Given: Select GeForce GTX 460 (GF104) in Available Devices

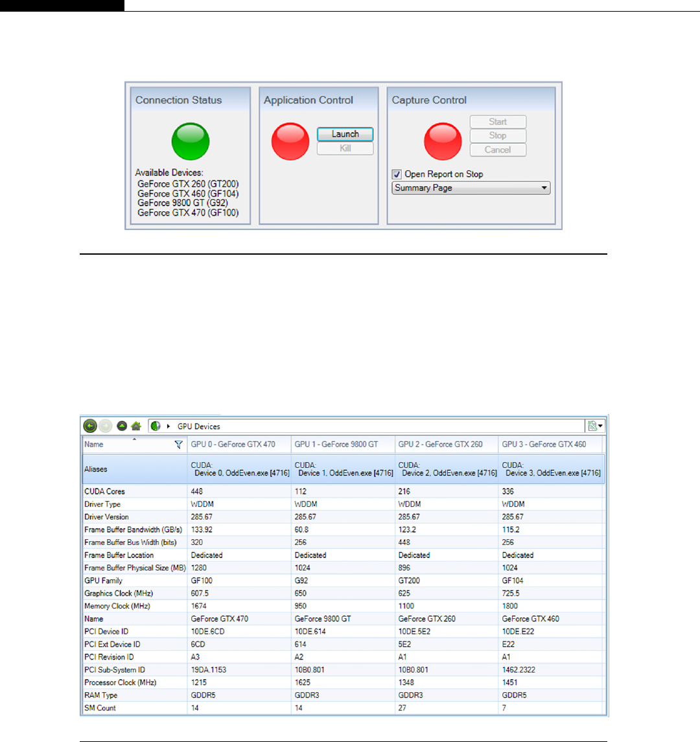Looking at the screenshot, I should coord(188,194).
